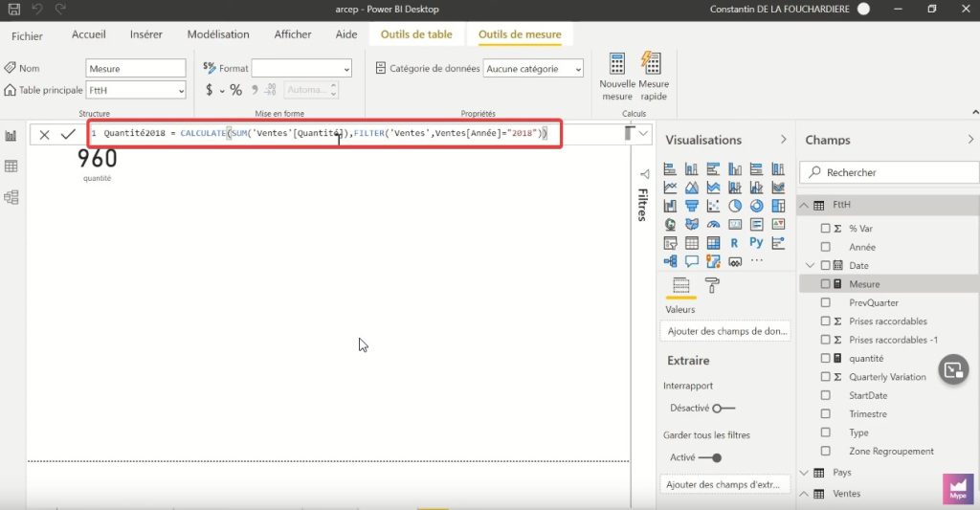
Task: Cancel formula with the X button
Action: (44, 134)
